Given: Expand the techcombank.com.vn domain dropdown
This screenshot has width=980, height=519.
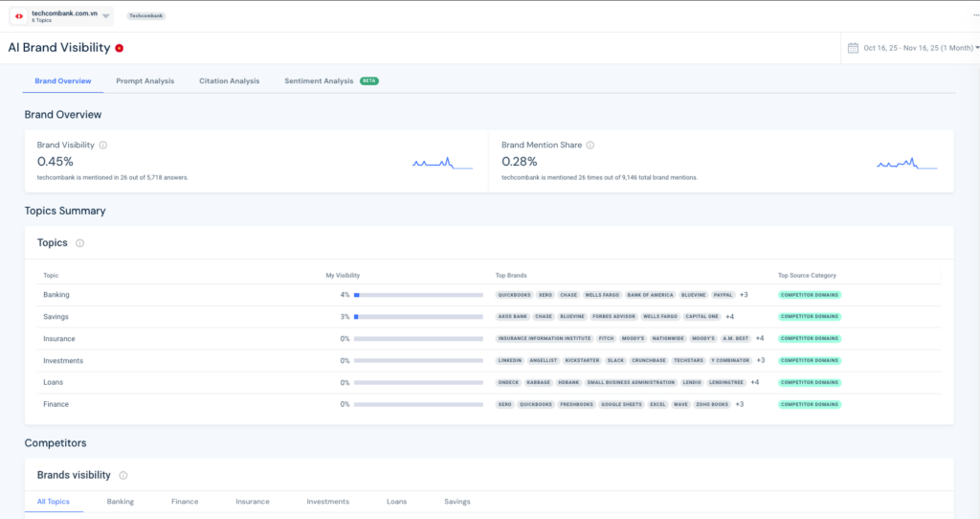Looking at the screenshot, I should click(106, 15).
